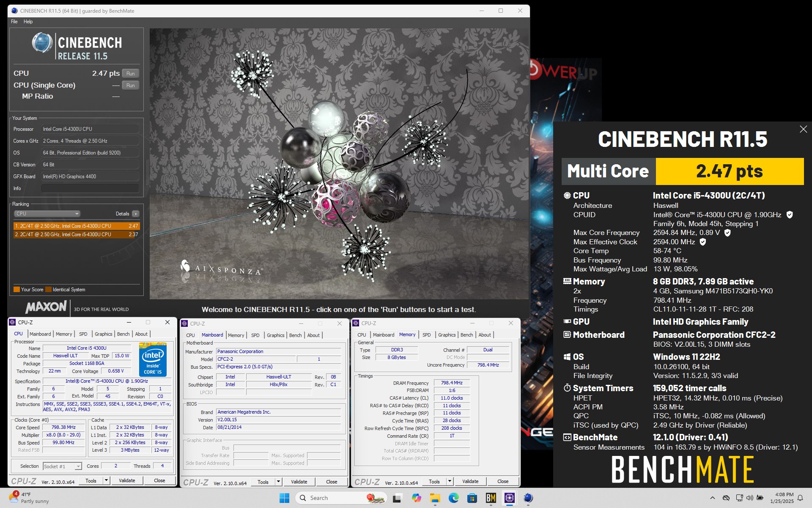
Task: Click the Your Score orange legend swatch
Action: [17, 290]
